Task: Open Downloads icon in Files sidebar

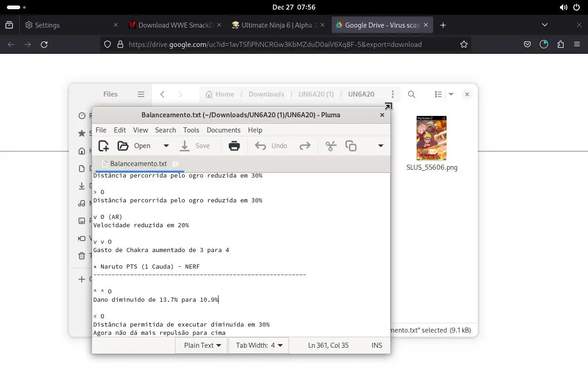Action: click(82, 186)
